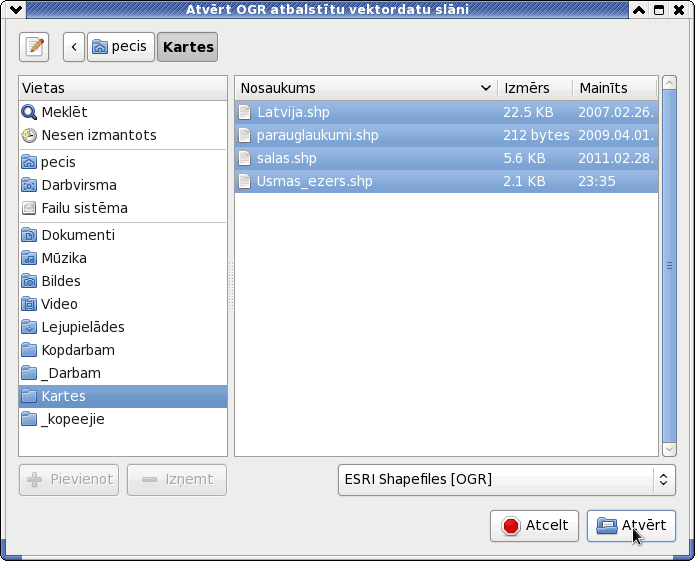Click the folder icon beside Kopdarbam

tap(29, 350)
